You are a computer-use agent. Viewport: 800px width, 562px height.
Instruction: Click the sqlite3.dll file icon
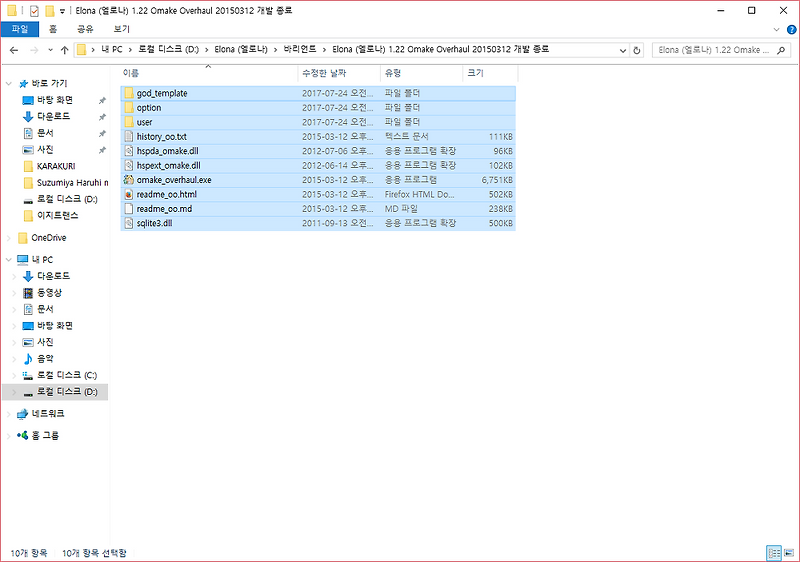pyautogui.click(x=129, y=223)
